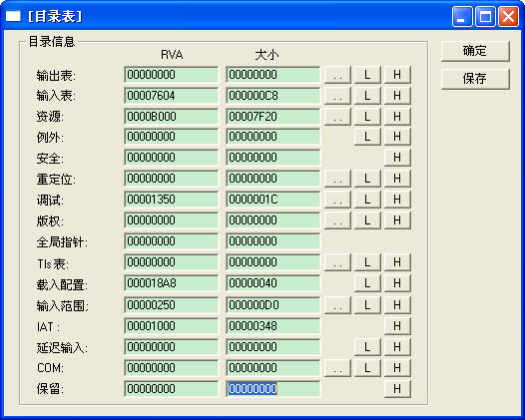This screenshot has width=525, height=420.
Task: Focus the 资源 size field 00007F20
Action: [272, 117]
